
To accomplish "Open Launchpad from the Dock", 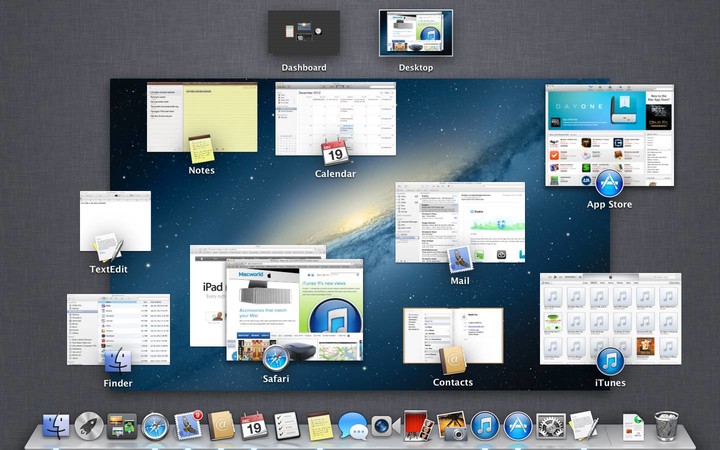I will 90,427.
